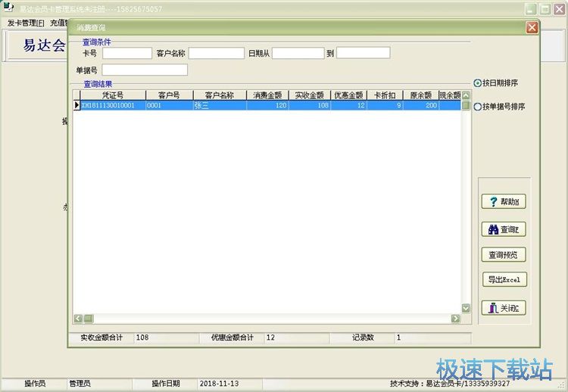Focus the 卡号 input field

coord(127,53)
